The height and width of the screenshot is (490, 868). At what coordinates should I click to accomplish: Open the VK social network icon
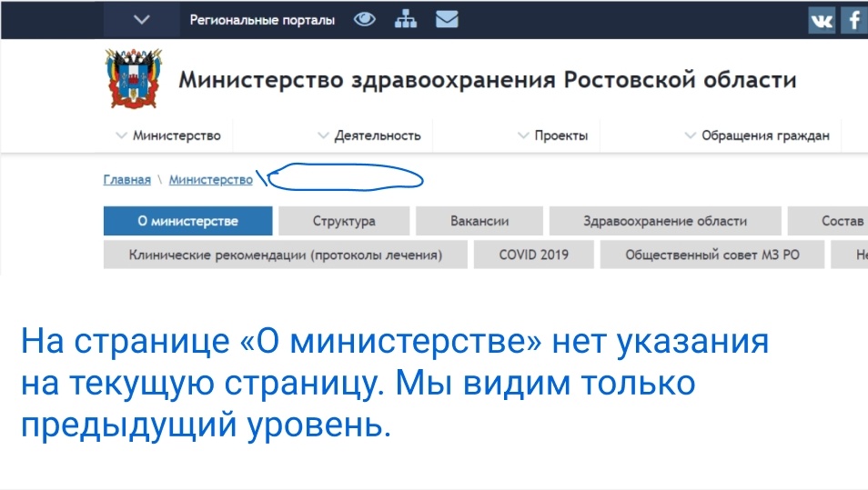click(x=822, y=20)
